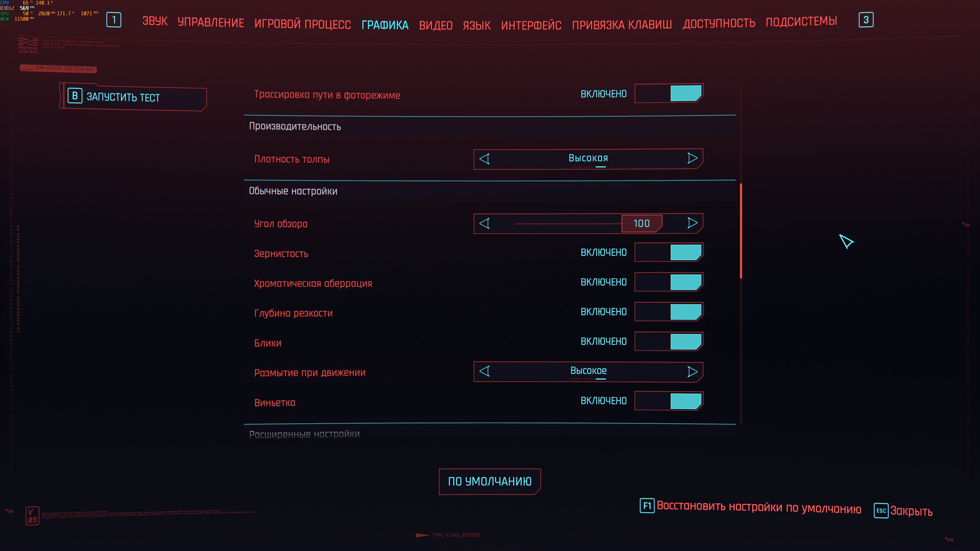Open Размытие при движении value Высокое
980x551 pixels.
click(588, 371)
